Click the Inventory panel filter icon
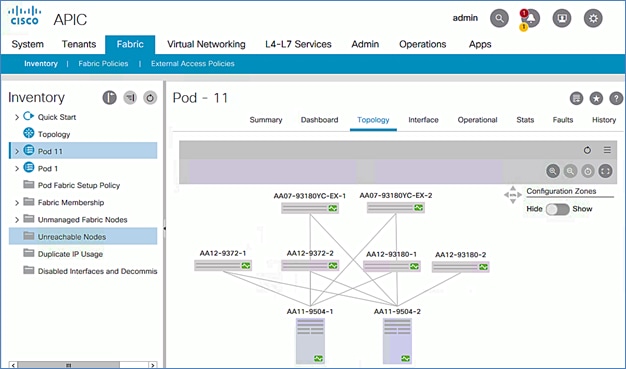 (130, 97)
